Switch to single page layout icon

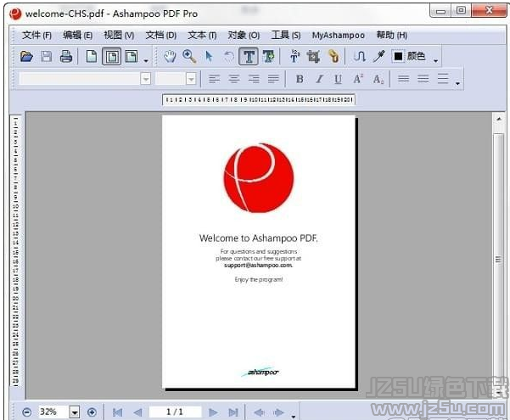(92, 57)
